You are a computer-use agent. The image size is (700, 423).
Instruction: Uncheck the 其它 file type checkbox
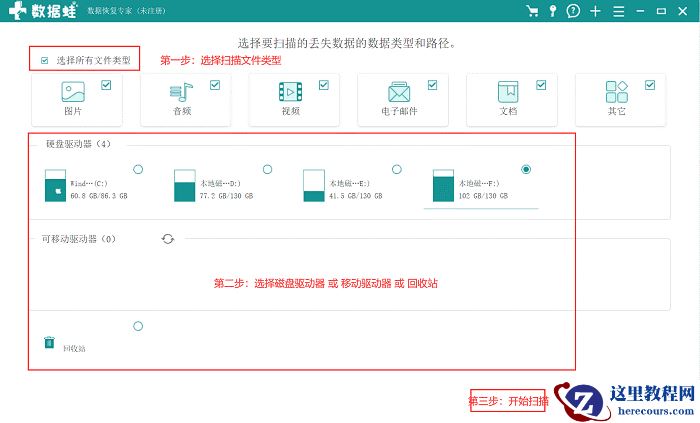[650, 85]
